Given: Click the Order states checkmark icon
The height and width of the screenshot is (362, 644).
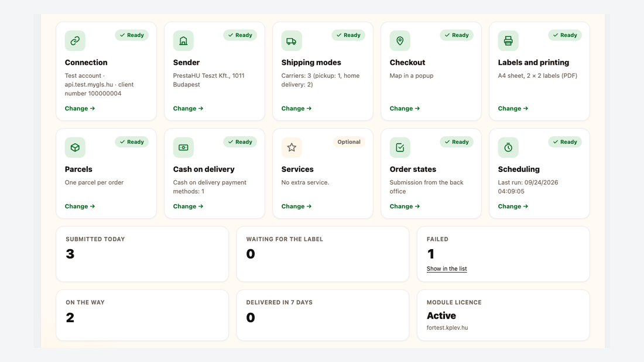Looking at the screenshot, I should click(x=400, y=147).
